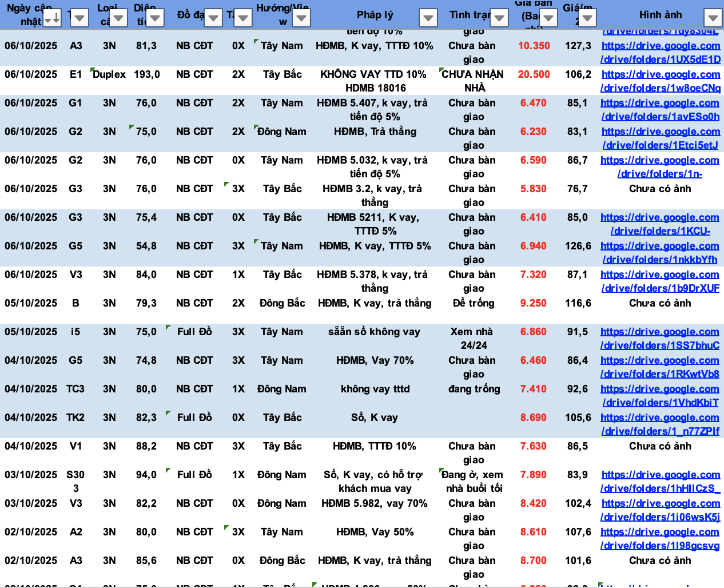Open filter dropdown for Loại căn column
Screen dimensions: 724x588
[x=118, y=19]
